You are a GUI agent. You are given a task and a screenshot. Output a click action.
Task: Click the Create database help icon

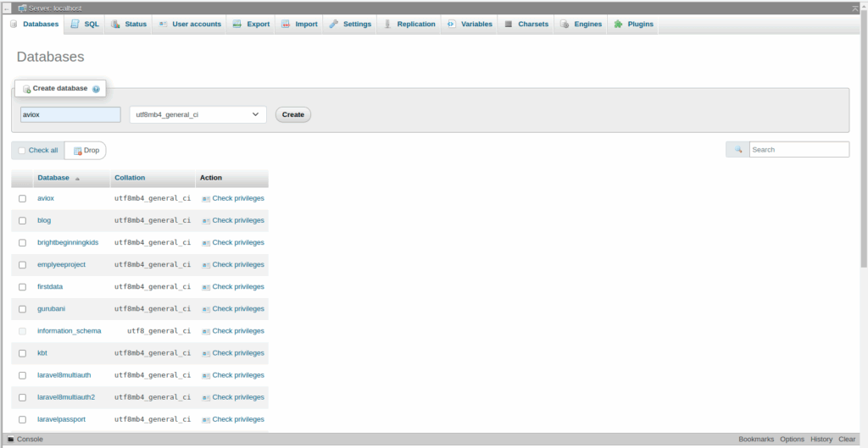96,89
